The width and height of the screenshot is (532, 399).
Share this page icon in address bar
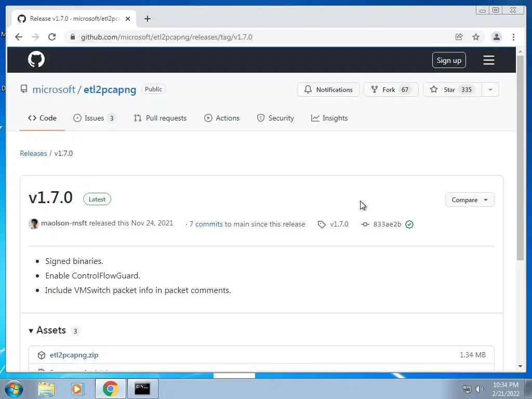tap(459, 37)
